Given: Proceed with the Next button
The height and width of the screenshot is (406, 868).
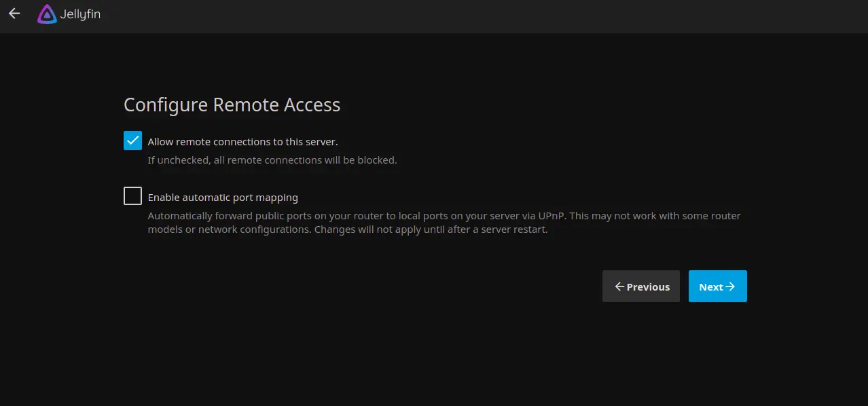Looking at the screenshot, I should [x=717, y=287].
